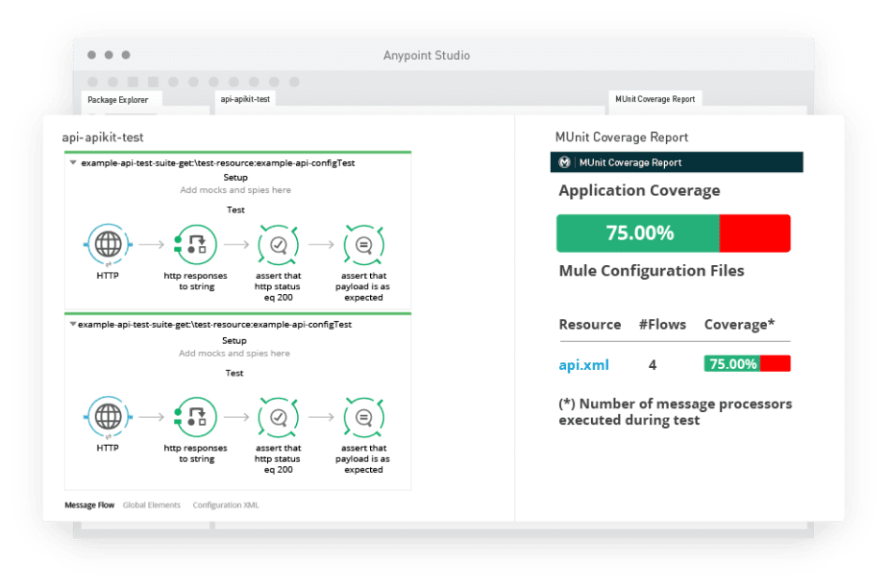
Task: Select the HTTP globe icon in the lower test flow
Action: point(108,417)
